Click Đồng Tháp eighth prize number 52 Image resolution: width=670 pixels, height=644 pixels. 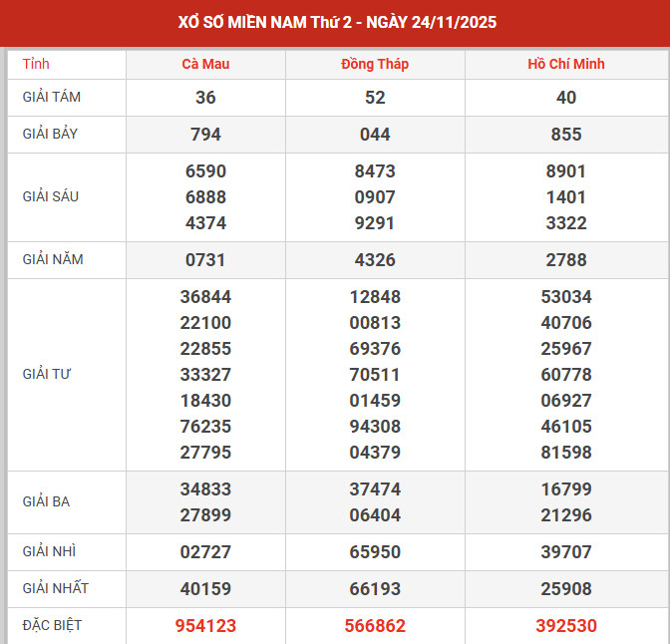click(375, 98)
